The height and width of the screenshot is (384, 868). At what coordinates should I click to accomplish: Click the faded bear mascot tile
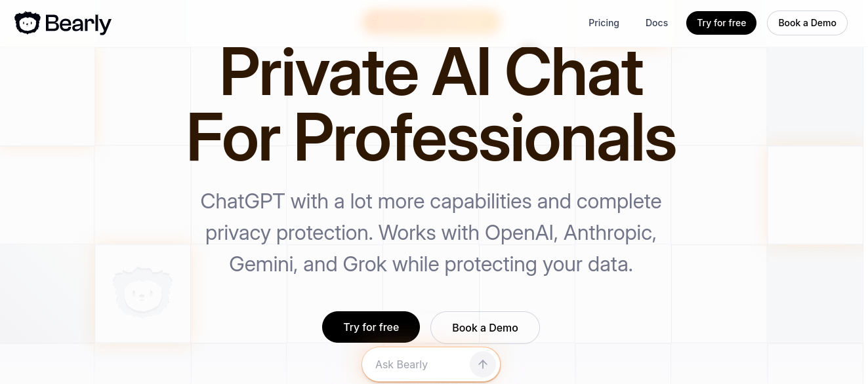[x=142, y=293]
